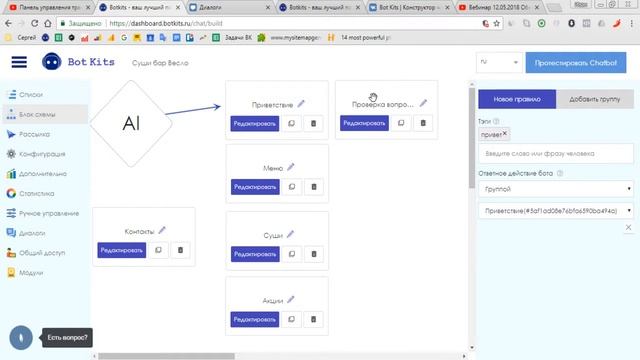Click Редактировать on Проверка вопро... group
Viewport: 640px width, 360px height.
coord(364,123)
